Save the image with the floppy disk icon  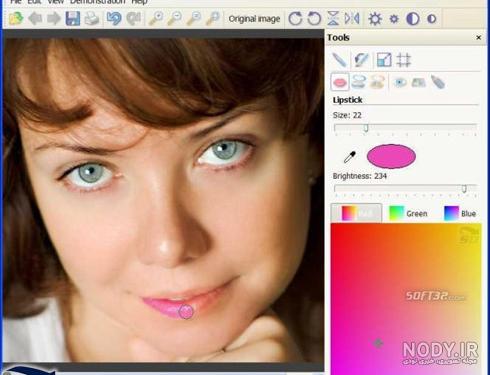pyautogui.click(x=73, y=18)
